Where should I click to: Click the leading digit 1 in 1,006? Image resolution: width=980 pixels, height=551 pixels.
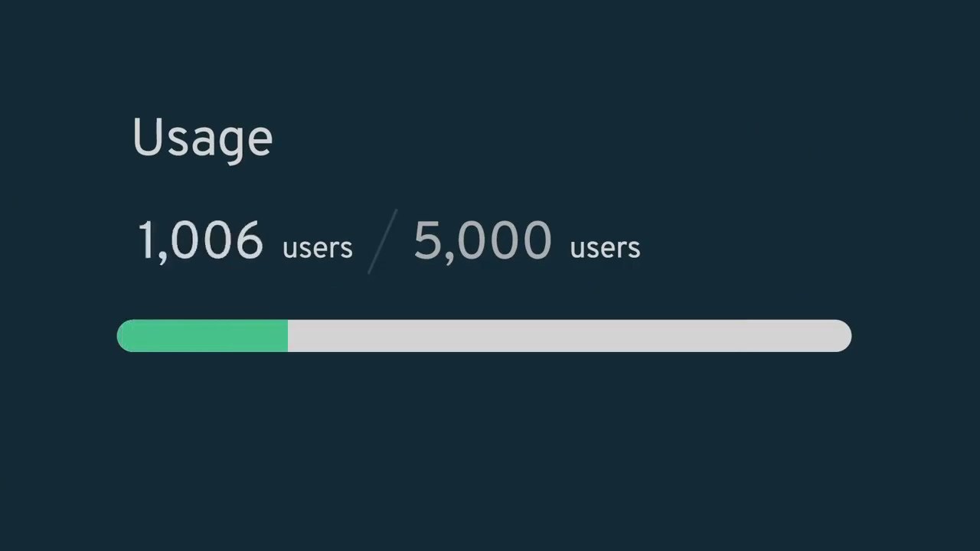(145, 240)
